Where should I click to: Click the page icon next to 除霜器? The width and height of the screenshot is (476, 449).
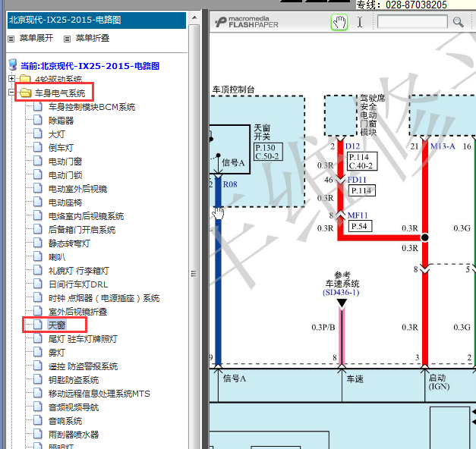coord(38,120)
